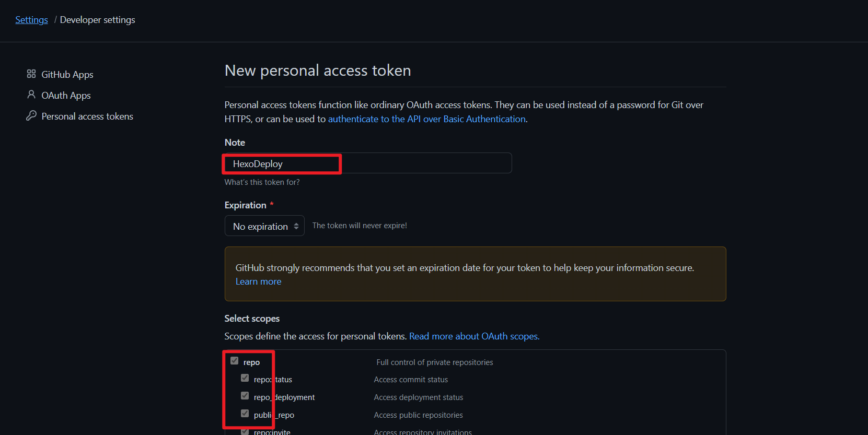The height and width of the screenshot is (435, 868).
Task: Toggle the repo:status checkbox
Action: (x=245, y=378)
